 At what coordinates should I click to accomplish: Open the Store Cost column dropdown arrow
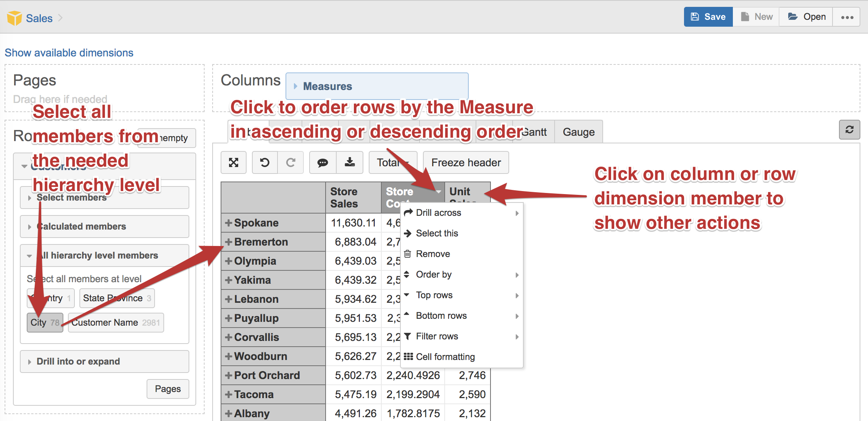click(x=439, y=191)
